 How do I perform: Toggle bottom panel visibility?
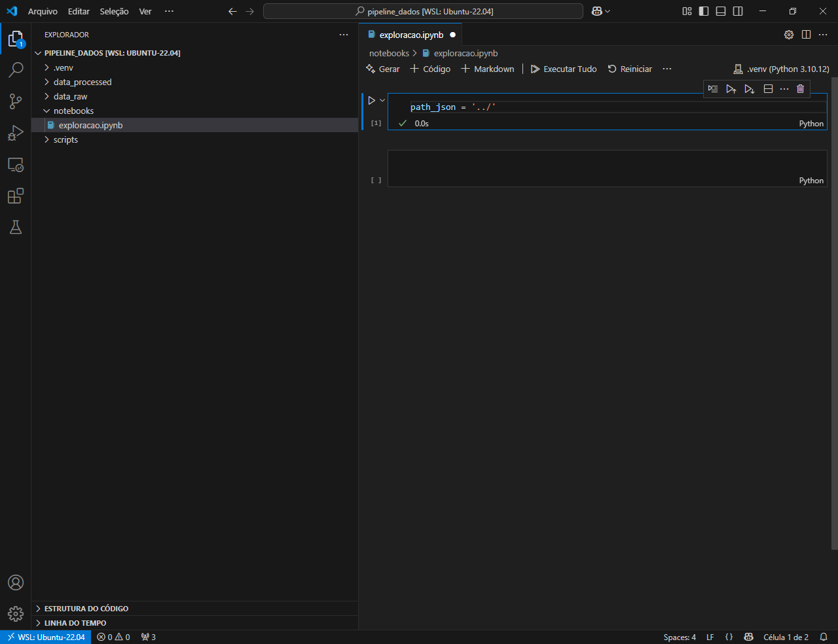tap(721, 11)
